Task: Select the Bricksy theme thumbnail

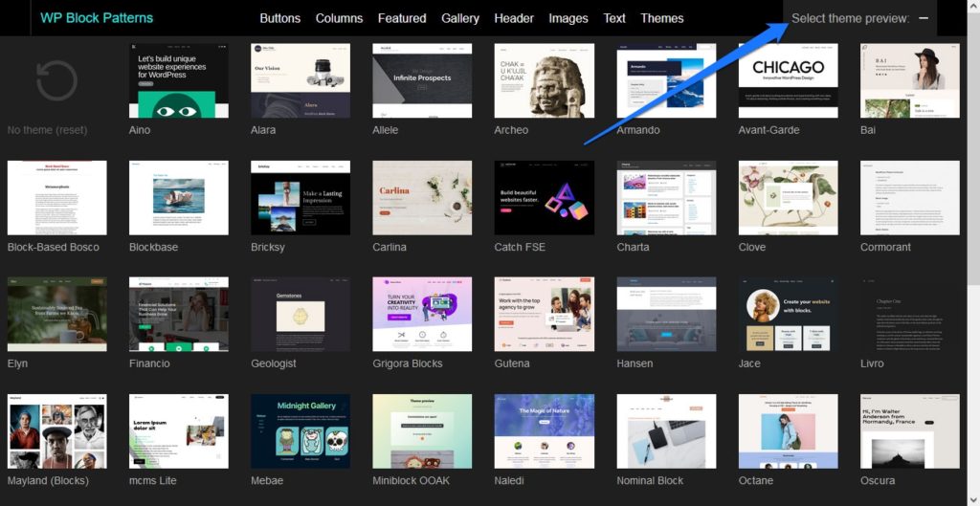Action: (301, 197)
